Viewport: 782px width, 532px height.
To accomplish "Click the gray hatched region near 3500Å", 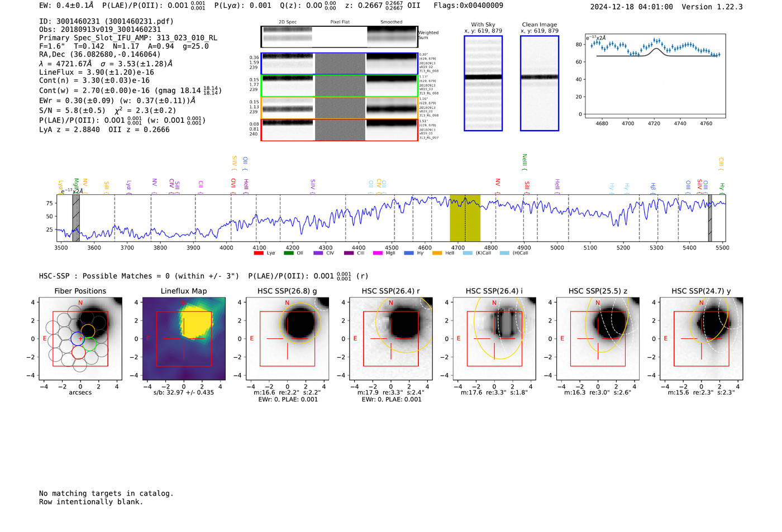I will (76, 218).
